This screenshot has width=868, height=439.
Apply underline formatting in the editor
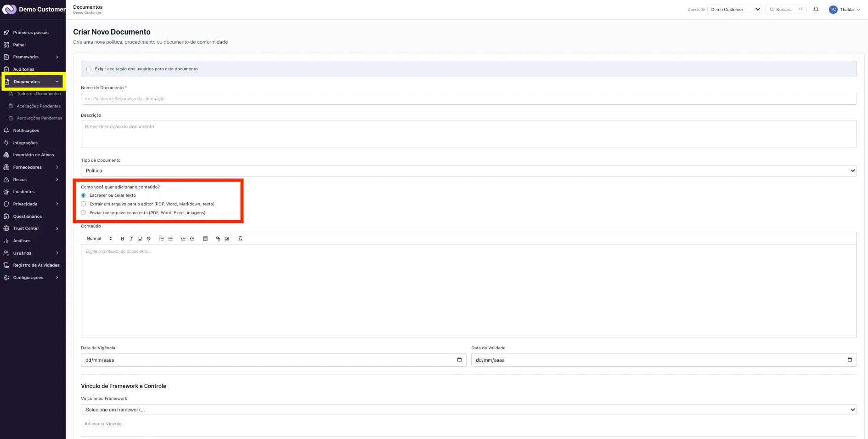pos(140,239)
